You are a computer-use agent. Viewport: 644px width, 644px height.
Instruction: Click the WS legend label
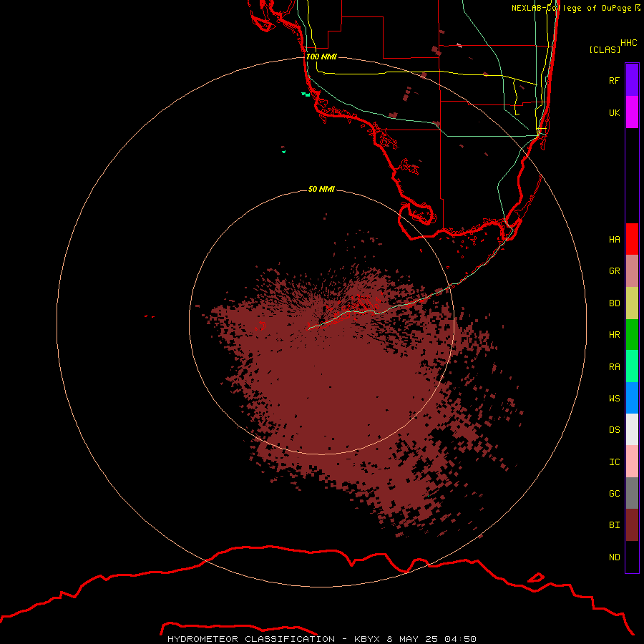point(614,398)
